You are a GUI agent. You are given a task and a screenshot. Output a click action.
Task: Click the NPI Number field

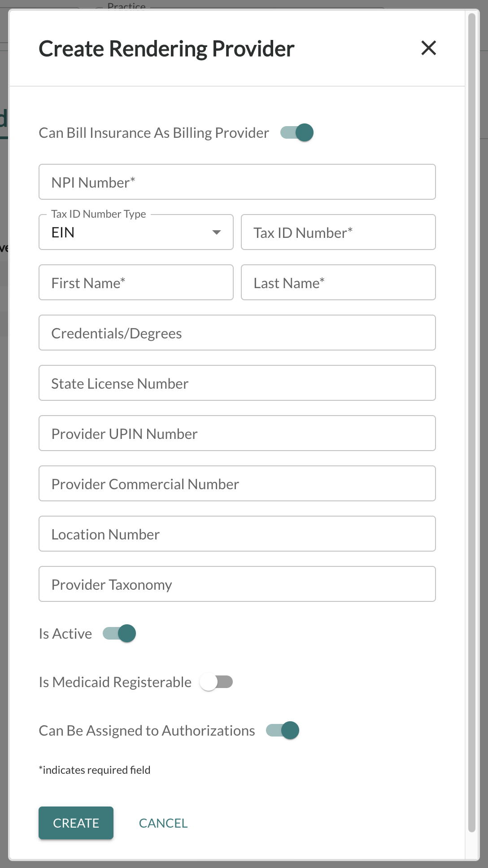pyautogui.click(x=237, y=182)
